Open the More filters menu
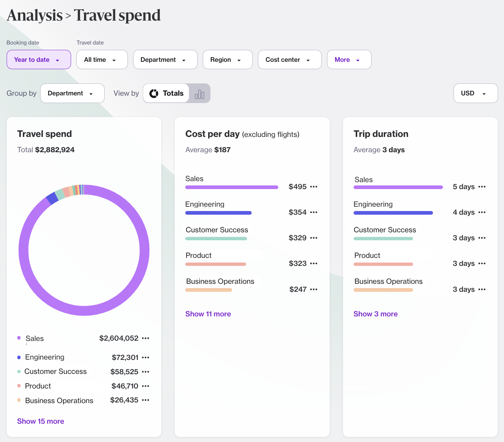Screen dimensions: 504x442 coord(349,60)
